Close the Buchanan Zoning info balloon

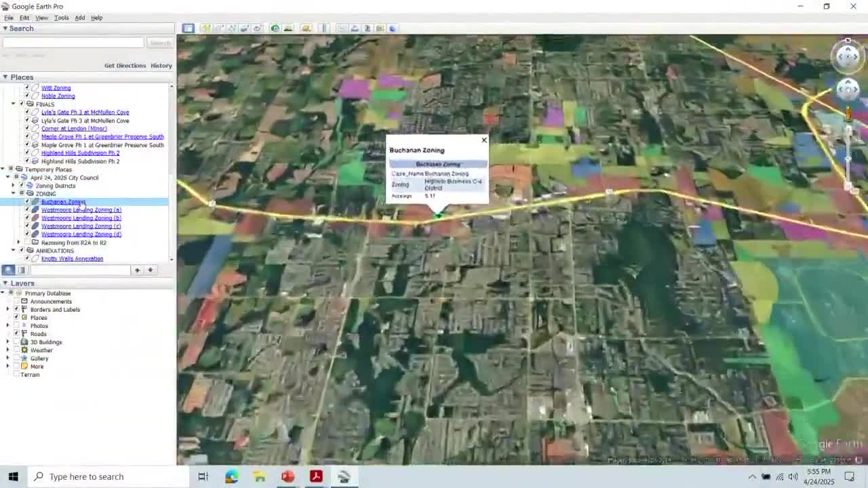(x=484, y=140)
